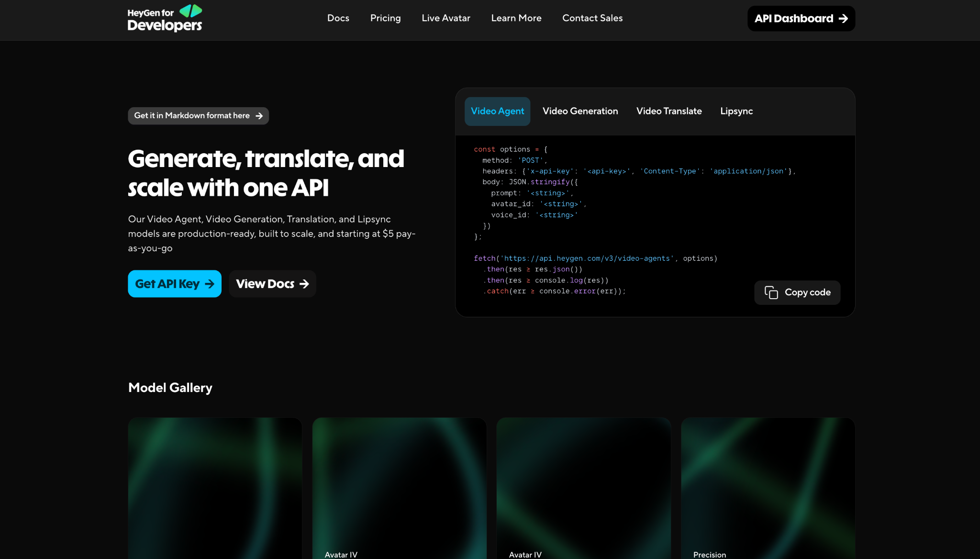Select the Video Agent tab
This screenshot has width=980, height=559.
497,112
